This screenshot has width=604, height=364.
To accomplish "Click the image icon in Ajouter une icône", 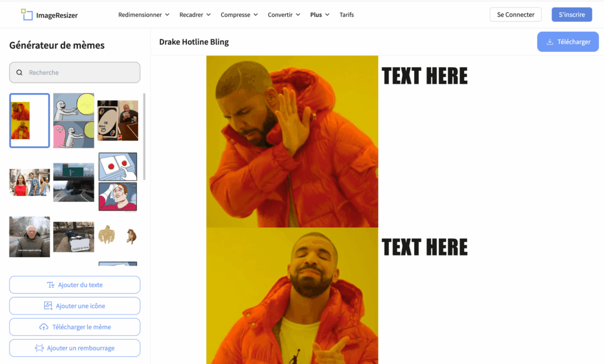I will [x=48, y=306].
